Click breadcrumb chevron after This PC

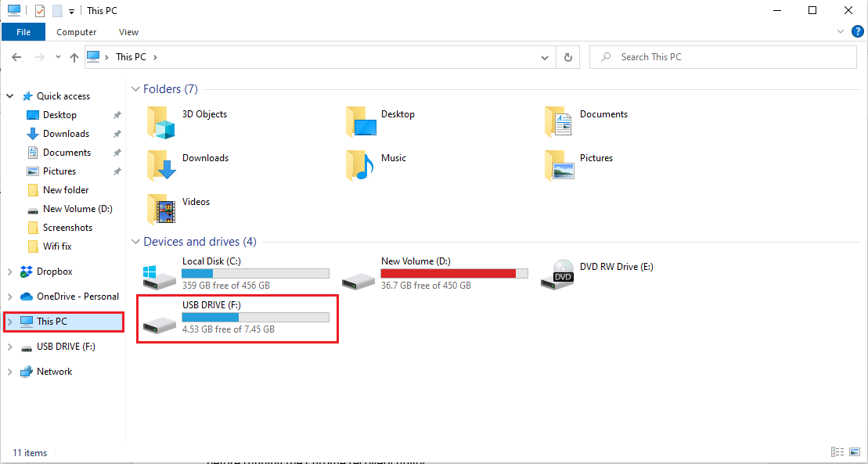[x=155, y=57]
